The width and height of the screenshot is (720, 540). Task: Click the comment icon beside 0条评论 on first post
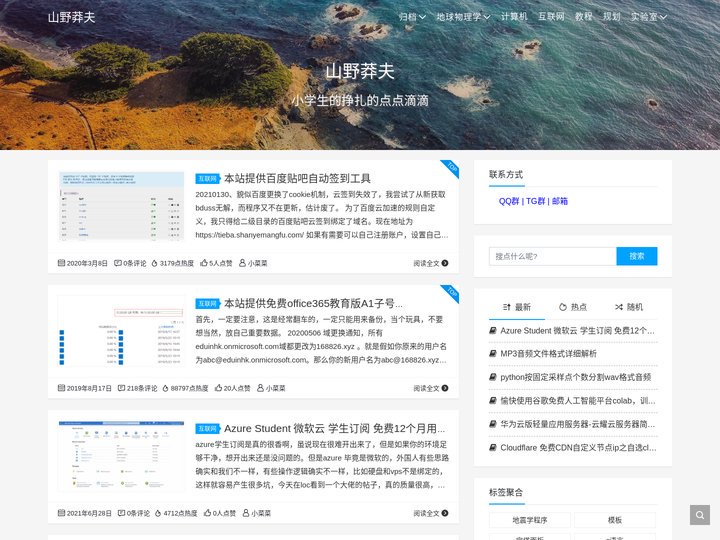(118, 263)
